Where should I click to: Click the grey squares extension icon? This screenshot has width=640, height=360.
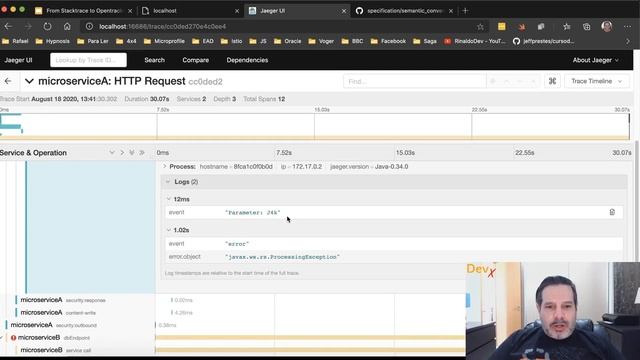coord(541,27)
